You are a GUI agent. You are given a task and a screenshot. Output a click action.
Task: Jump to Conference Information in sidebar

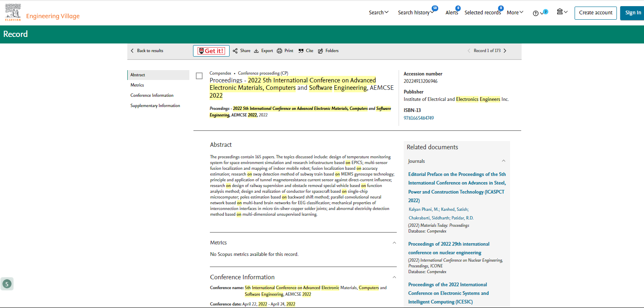click(152, 96)
